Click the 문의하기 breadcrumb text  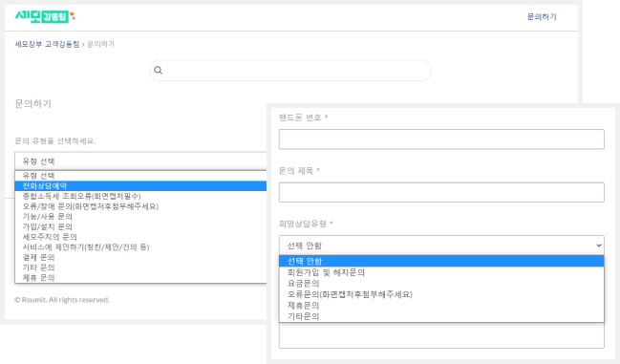coord(100,44)
